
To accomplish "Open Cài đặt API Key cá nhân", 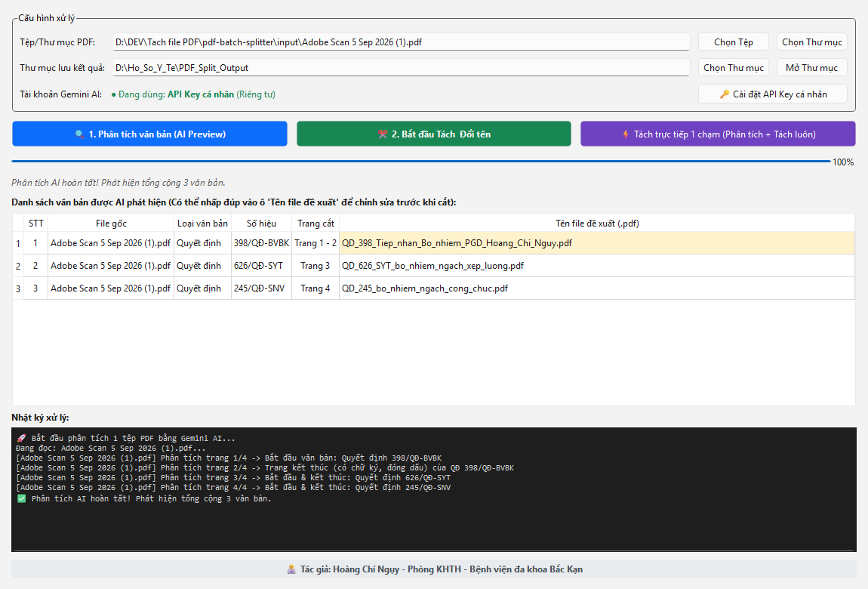I will click(773, 94).
